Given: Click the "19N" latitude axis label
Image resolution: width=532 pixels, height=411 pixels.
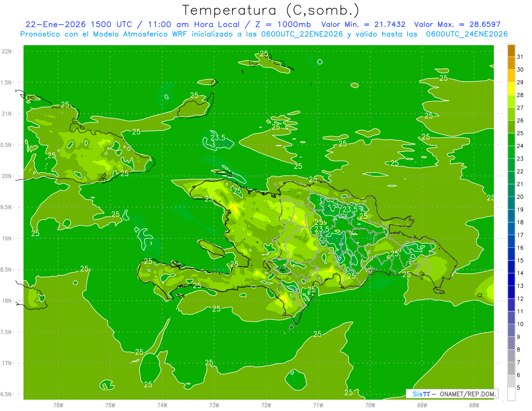Looking at the screenshot, I should (x=6, y=239).
